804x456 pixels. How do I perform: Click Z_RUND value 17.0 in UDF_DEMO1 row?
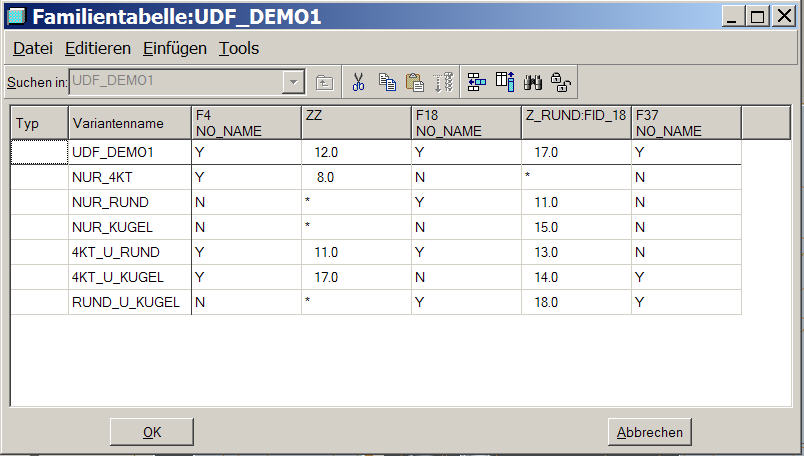coord(576,152)
